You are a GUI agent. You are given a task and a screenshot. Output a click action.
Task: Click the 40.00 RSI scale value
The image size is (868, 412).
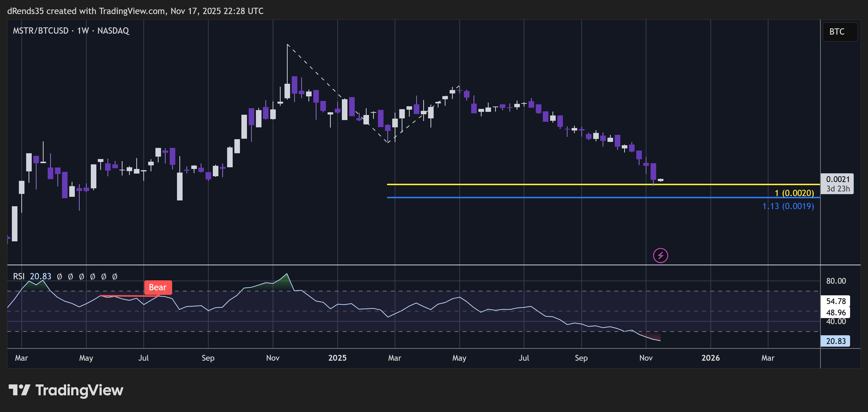(836, 321)
